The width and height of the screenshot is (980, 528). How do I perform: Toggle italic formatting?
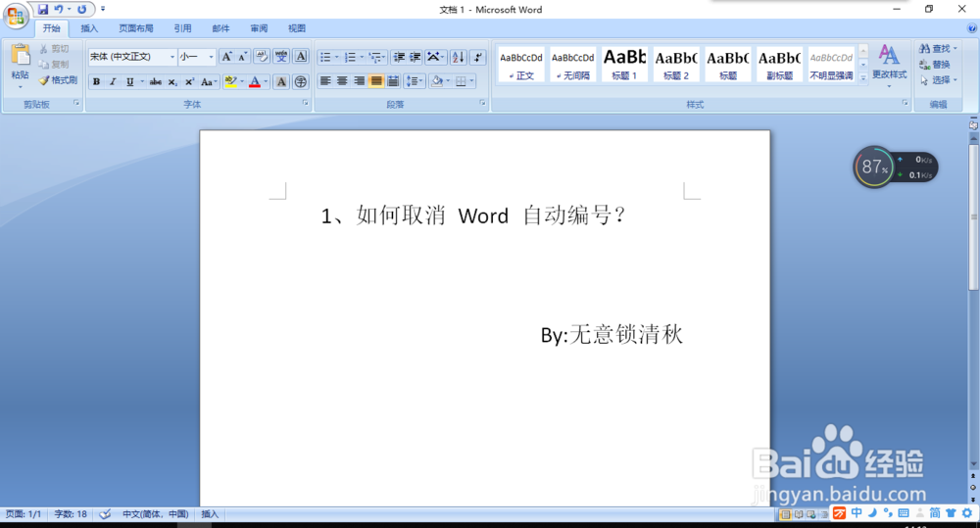point(113,82)
